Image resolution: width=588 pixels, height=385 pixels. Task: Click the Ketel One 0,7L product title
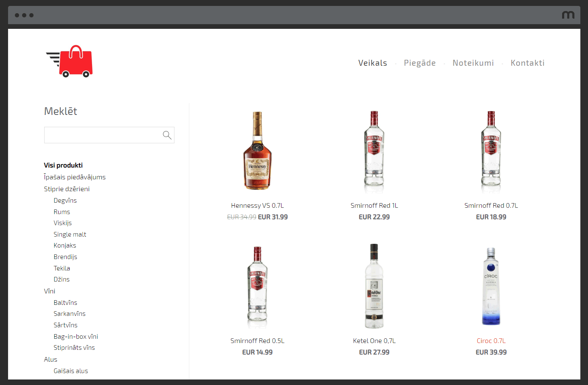click(374, 341)
